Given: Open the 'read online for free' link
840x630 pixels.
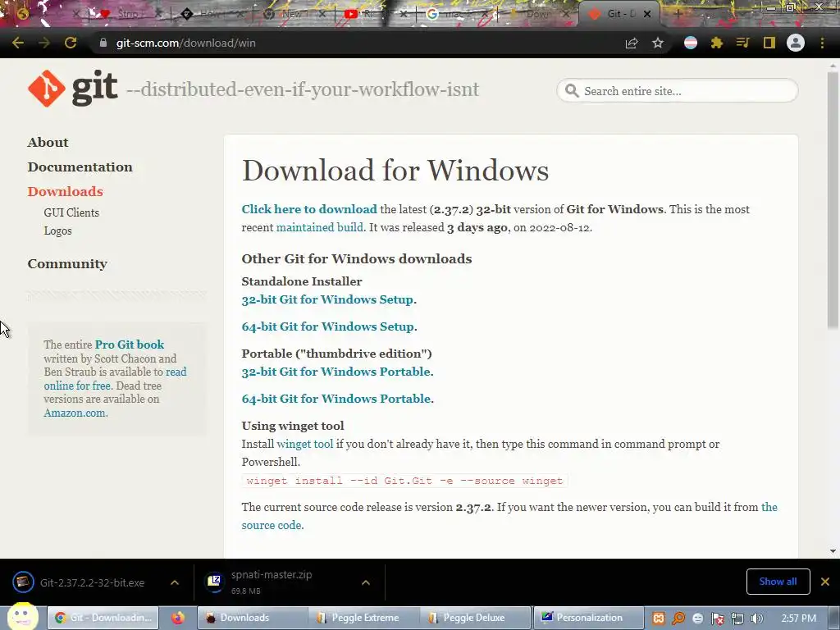Looking at the screenshot, I should tap(115, 379).
